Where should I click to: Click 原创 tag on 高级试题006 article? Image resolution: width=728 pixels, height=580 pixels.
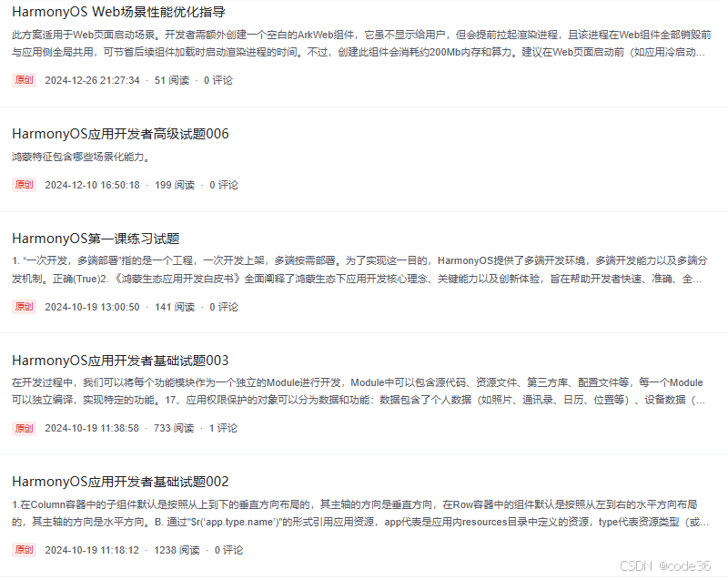[25, 185]
